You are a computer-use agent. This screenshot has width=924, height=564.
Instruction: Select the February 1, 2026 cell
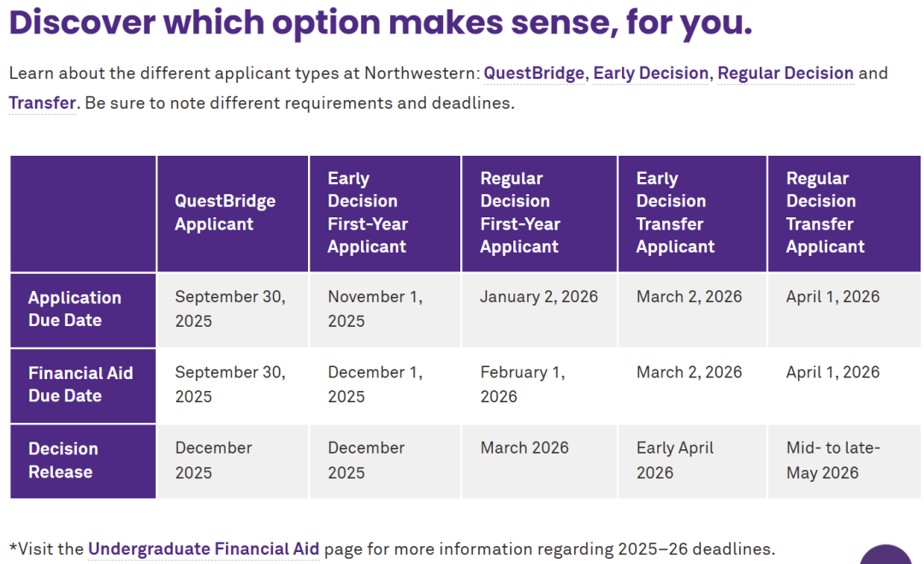coord(522,384)
